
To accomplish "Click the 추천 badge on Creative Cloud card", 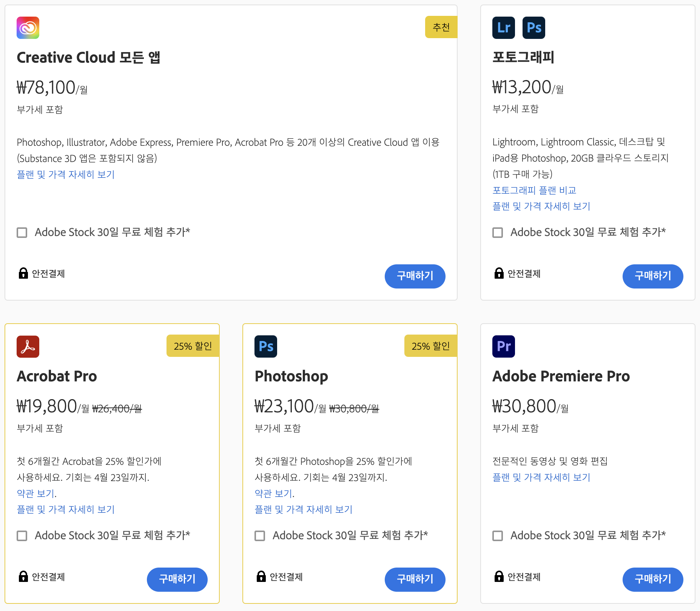I will click(441, 27).
